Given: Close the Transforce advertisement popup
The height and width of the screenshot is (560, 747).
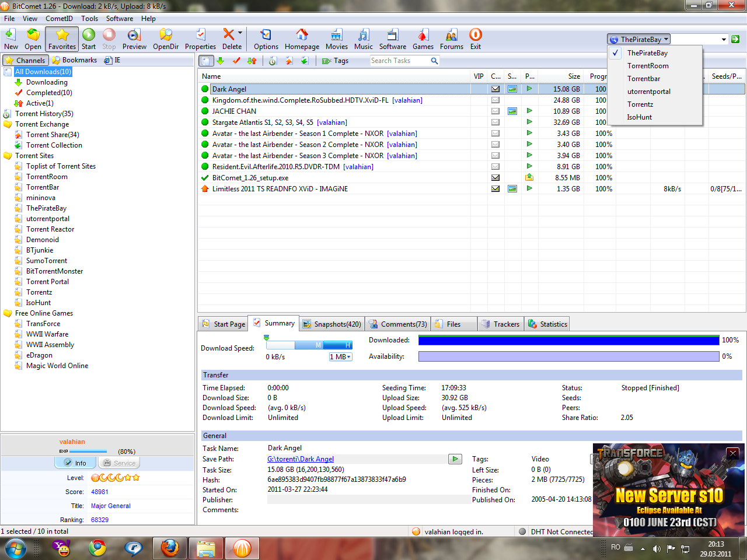Looking at the screenshot, I should tap(733, 453).
